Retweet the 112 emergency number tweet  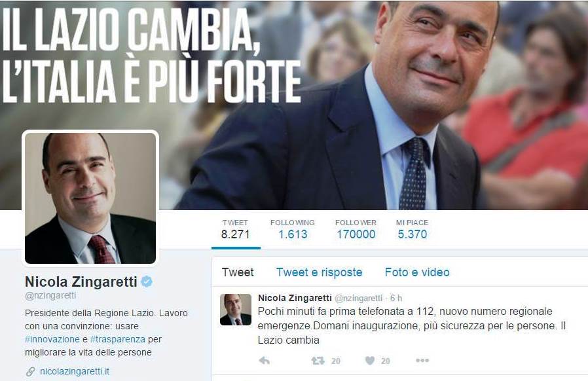[x=318, y=361]
